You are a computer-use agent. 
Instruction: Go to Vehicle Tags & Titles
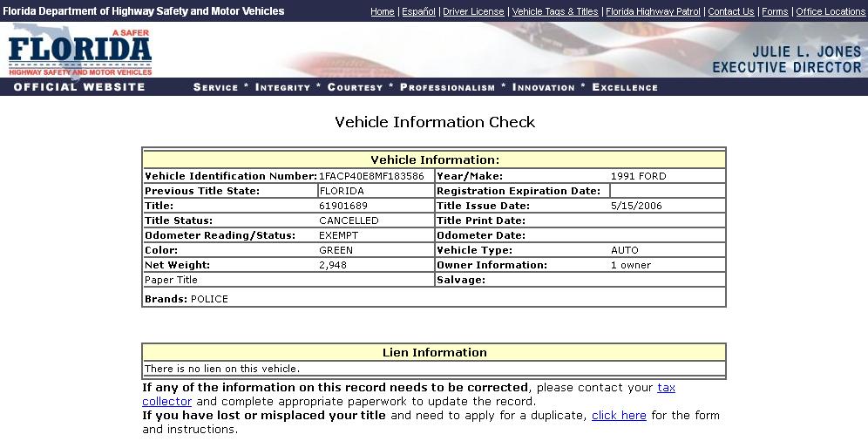555,11
